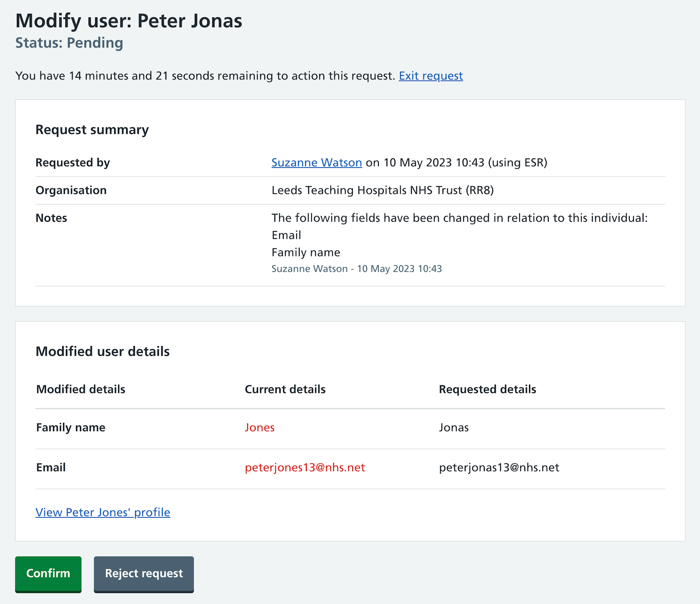700x604 pixels.
Task: Click the 'Modify user: Peter Jonas' heading
Action: coord(129,21)
